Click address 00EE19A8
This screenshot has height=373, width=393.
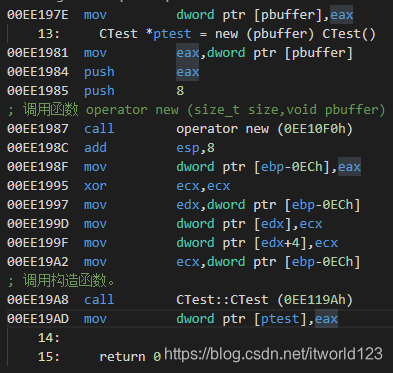tap(38, 300)
